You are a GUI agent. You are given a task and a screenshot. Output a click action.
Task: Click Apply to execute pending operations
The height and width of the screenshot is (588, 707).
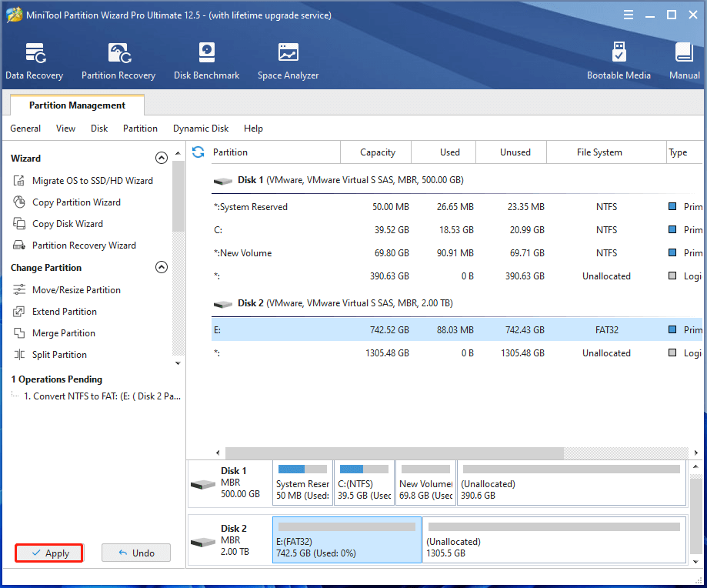pos(49,553)
